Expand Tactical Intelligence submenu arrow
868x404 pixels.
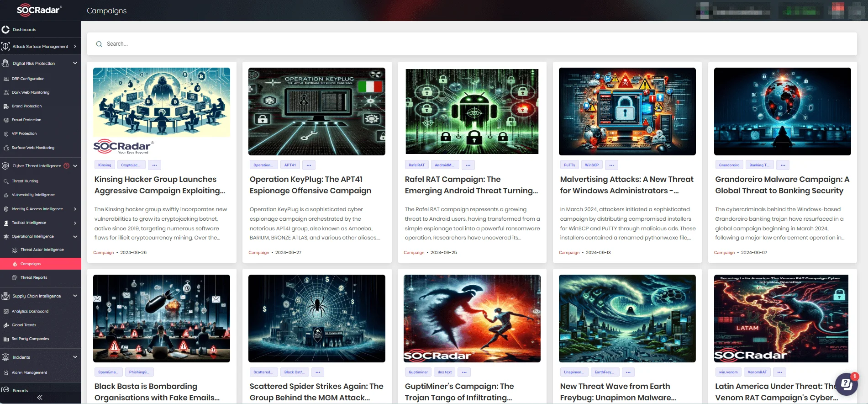[x=75, y=223]
